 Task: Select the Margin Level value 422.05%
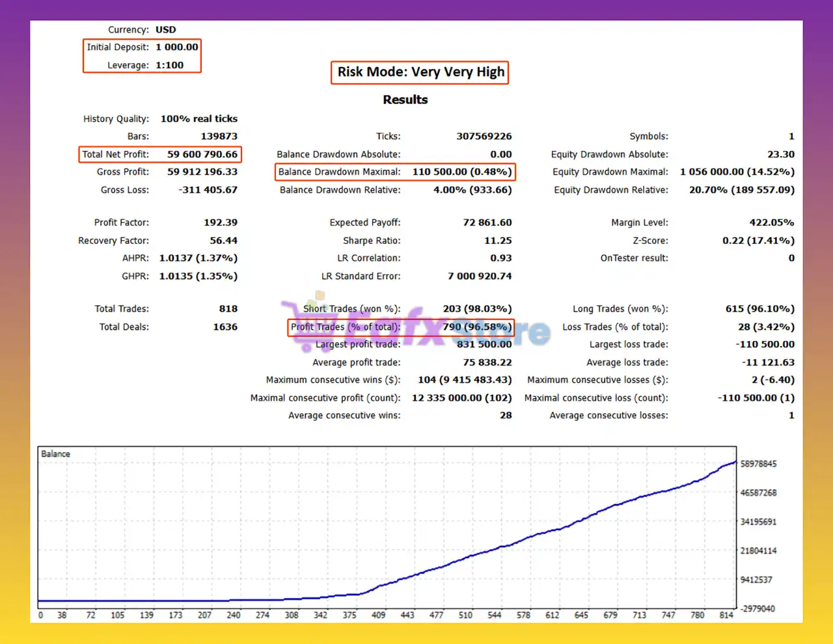pyautogui.click(x=772, y=222)
